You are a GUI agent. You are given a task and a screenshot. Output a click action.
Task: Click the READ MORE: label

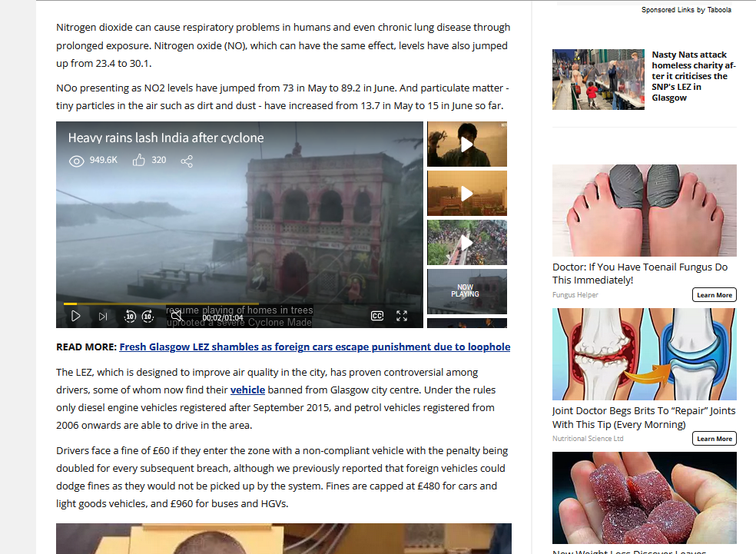click(86, 347)
